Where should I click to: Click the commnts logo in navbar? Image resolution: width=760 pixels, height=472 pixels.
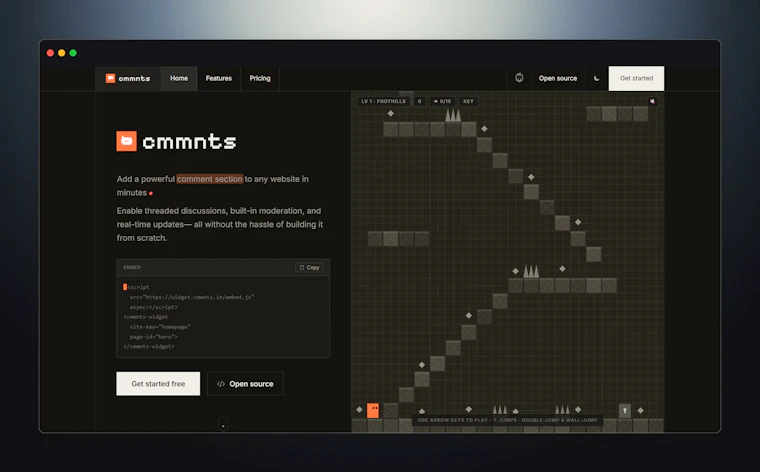coord(128,79)
